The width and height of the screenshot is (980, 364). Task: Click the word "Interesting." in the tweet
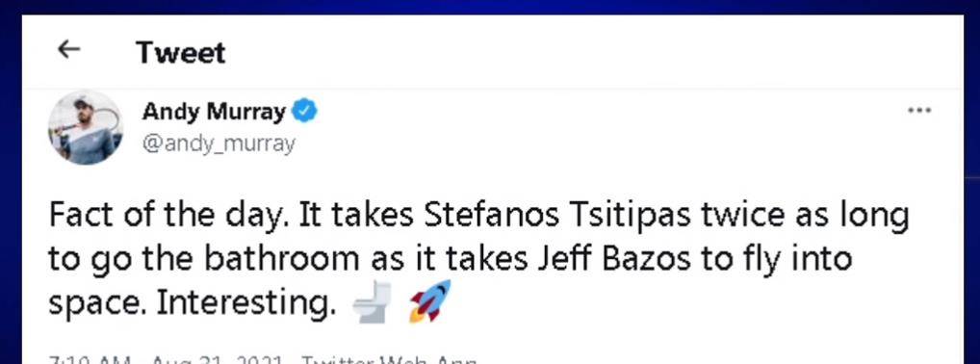(243, 303)
